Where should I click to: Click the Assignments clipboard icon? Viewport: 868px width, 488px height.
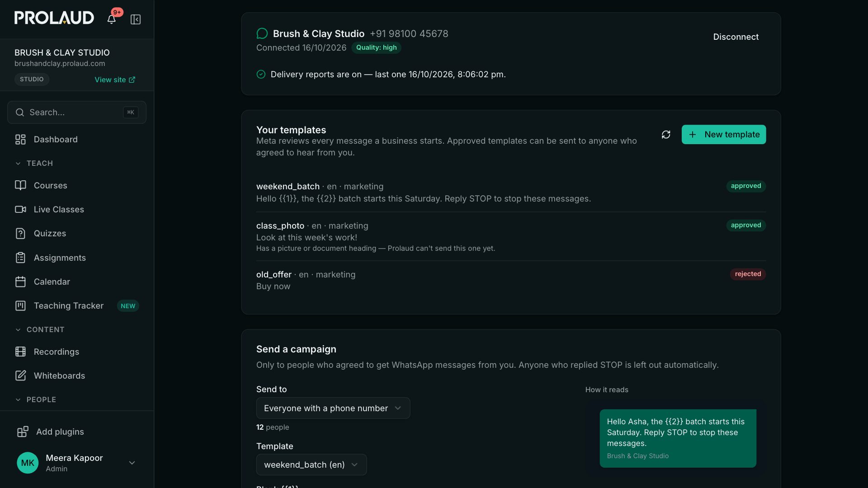pyautogui.click(x=20, y=258)
